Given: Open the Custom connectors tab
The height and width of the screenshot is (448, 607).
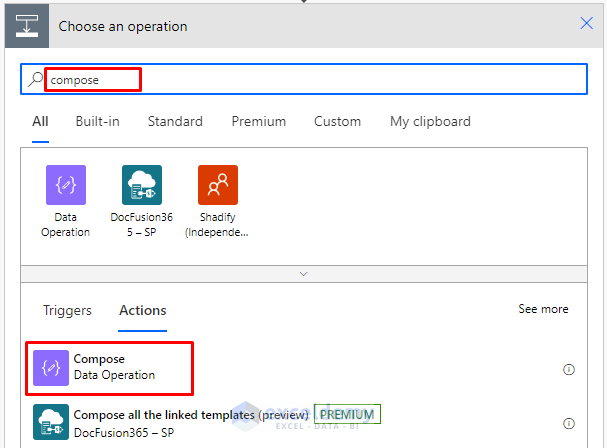Looking at the screenshot, I should coord(337,121).
